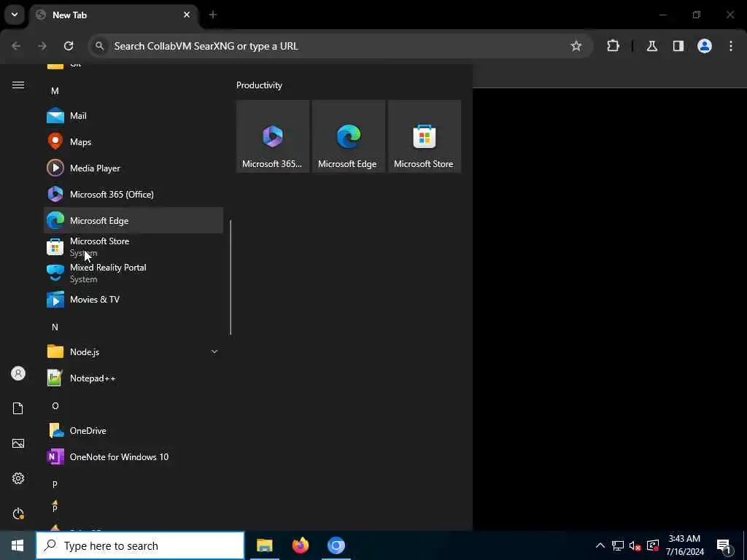Click the Microsoft Store tile under Productivity
Viewport: 747px width, 560px height.
[x=425, y=136]
